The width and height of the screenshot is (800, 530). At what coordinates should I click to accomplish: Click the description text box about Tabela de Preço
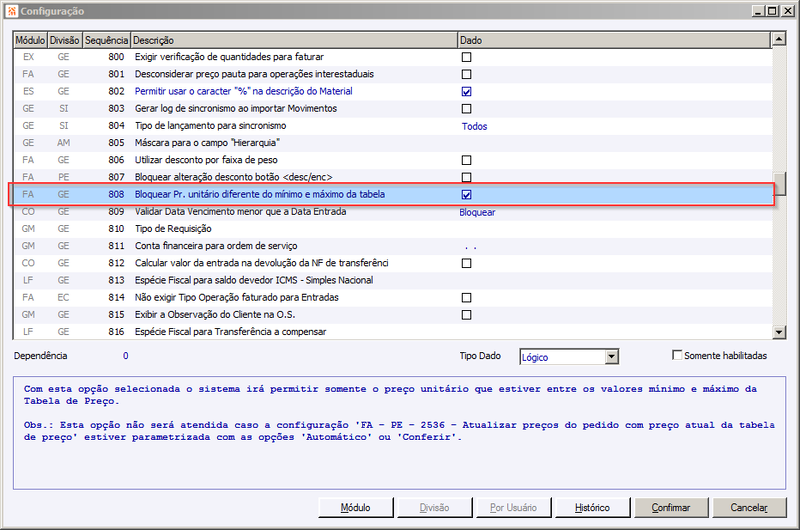coord(399,433)
